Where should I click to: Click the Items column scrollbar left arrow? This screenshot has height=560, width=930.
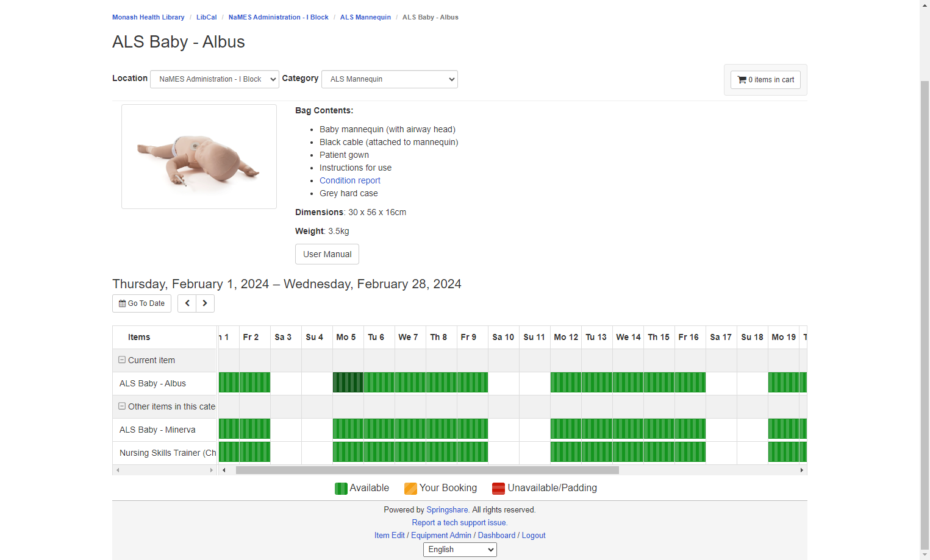pos(118,470)
